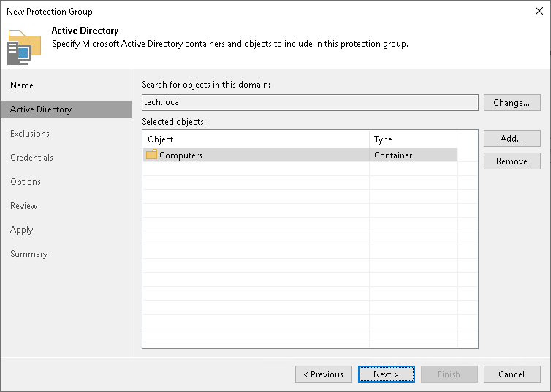551x392 pixels.
Task: Go to the Exclusions step
Action: point(30,134)
